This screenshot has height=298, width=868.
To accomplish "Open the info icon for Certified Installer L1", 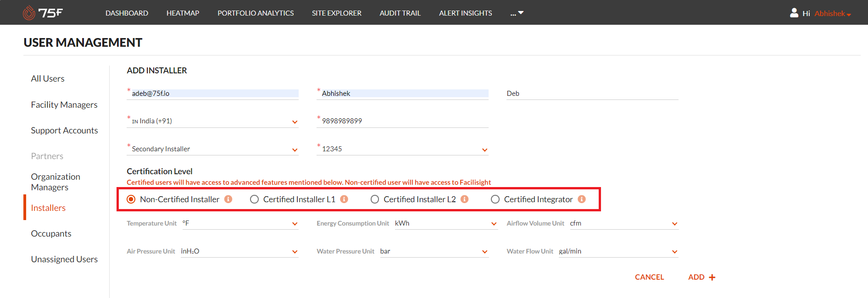I will coord(344,199).
